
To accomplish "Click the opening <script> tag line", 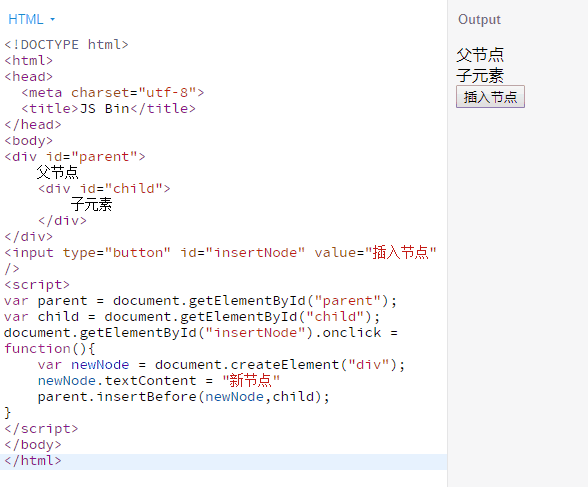I will [x=37, y=285].
